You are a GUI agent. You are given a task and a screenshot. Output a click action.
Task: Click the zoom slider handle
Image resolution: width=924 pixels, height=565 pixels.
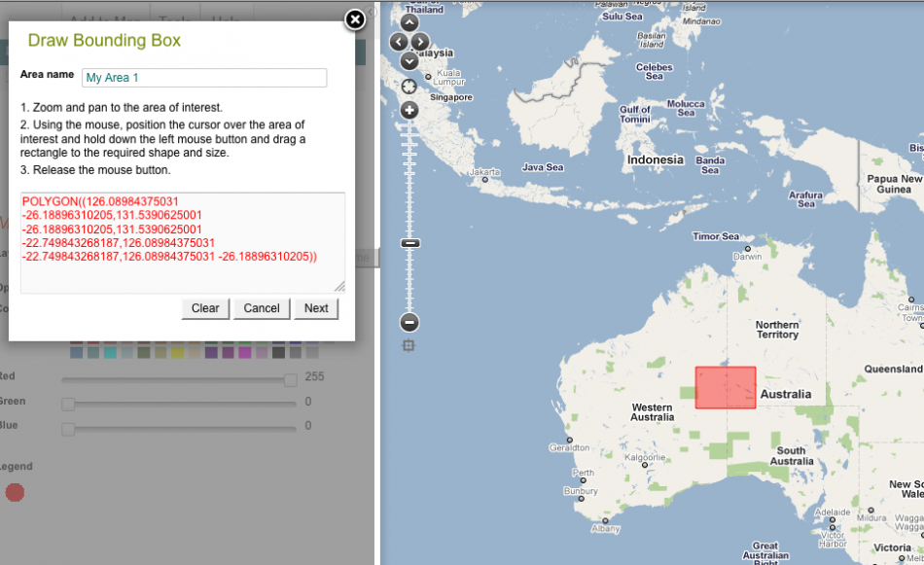click(x=409, y=243)
